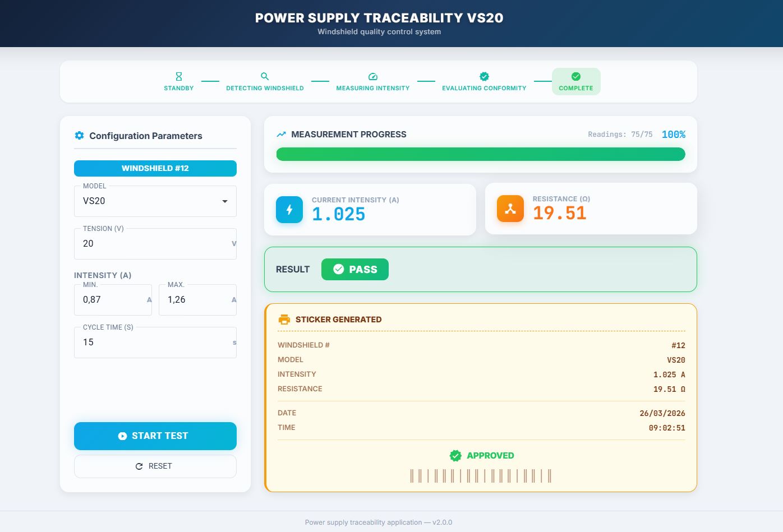
Task: Click the Tension (V) input field
Action: (x=155, y=244)
